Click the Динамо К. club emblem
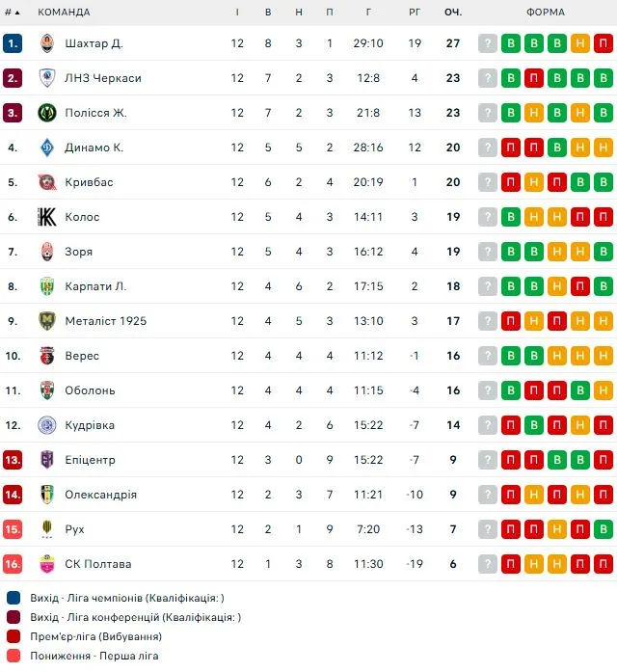The width and height of the screenshot is (617, 672). 47,148
